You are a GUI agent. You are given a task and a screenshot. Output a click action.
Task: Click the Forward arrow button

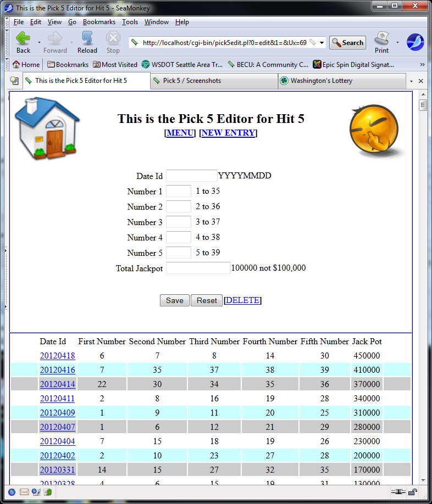click(x=55, y=42)
